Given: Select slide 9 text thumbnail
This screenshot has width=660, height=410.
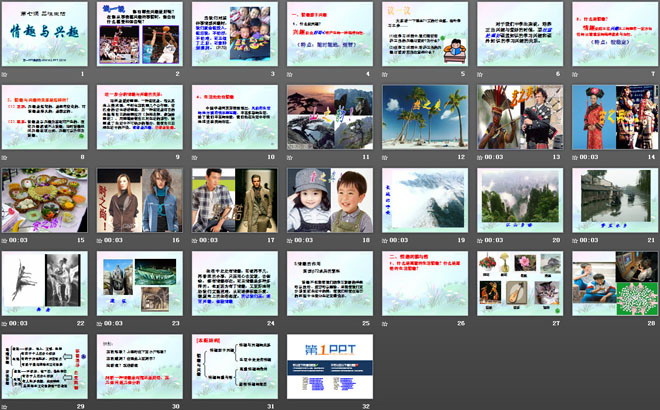Looking at the screenshot, I should (x=140, y=117).
